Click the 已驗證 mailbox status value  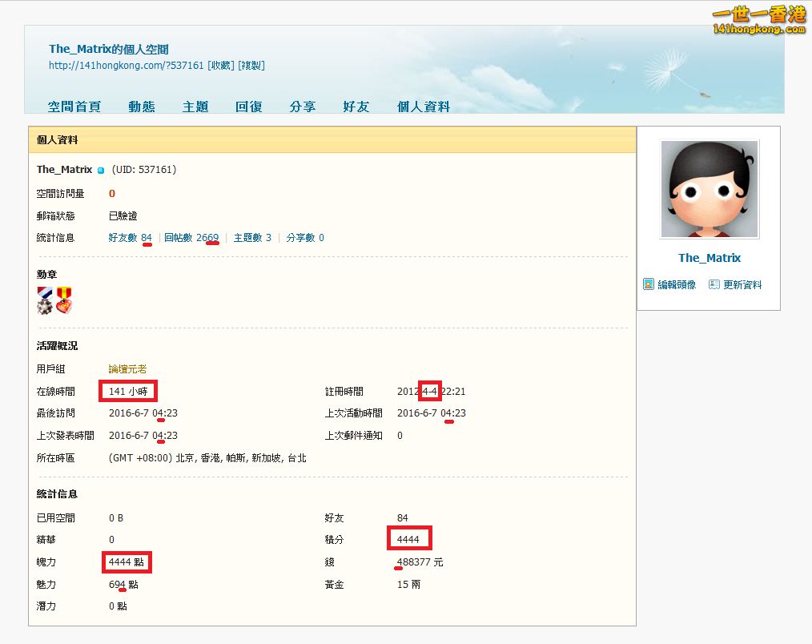(x=123, y=215)
